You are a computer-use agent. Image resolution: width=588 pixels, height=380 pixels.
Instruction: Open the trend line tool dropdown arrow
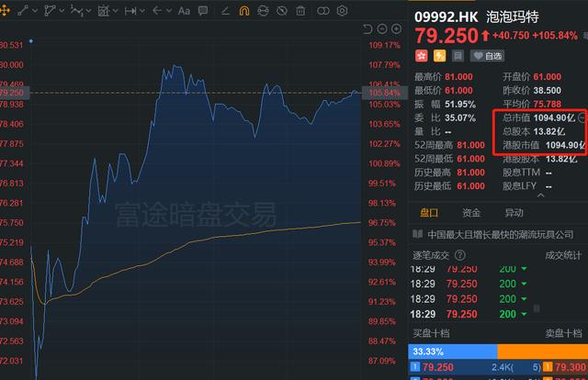[x=35, y=11]
